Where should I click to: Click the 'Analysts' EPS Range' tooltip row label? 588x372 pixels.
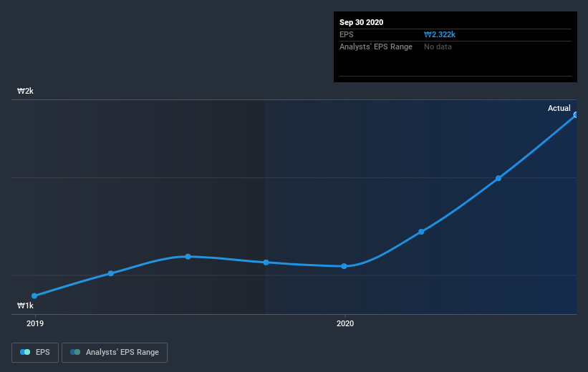tap(376, 46)
